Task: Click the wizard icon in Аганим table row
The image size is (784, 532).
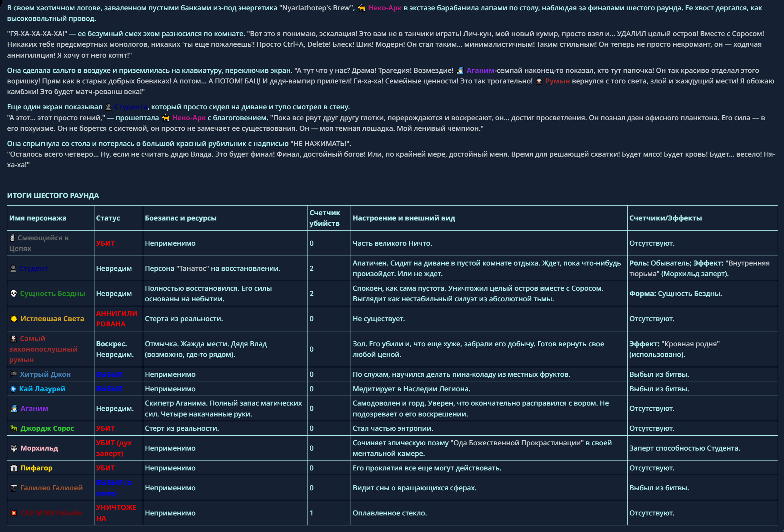Action: click(x=14, y=408)
